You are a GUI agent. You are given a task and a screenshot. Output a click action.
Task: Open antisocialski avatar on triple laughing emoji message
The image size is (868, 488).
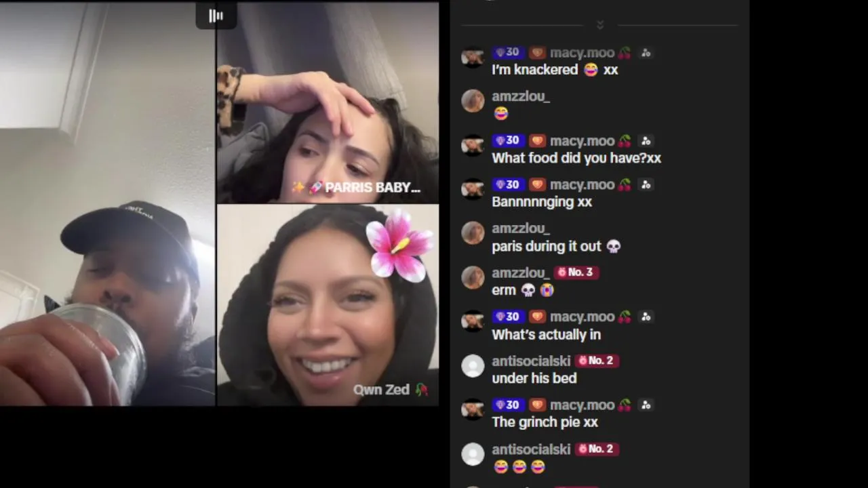(x=473, y=454)
